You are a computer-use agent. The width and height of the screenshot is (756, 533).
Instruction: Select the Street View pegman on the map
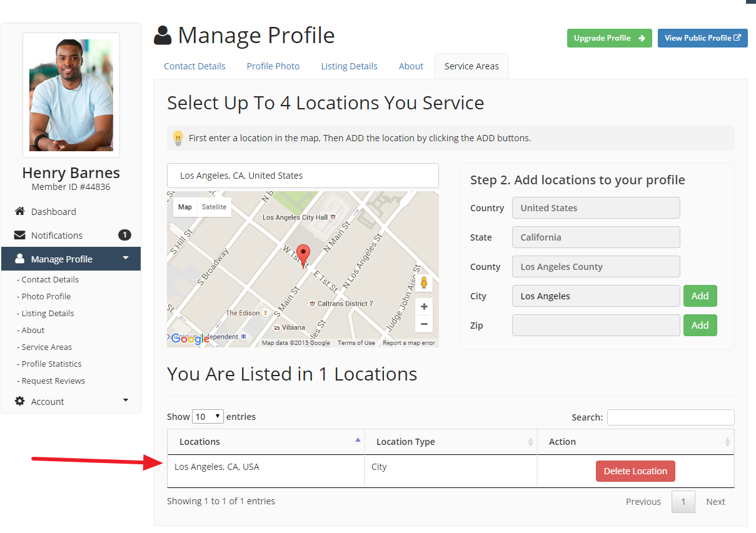(x=424, y=283)
